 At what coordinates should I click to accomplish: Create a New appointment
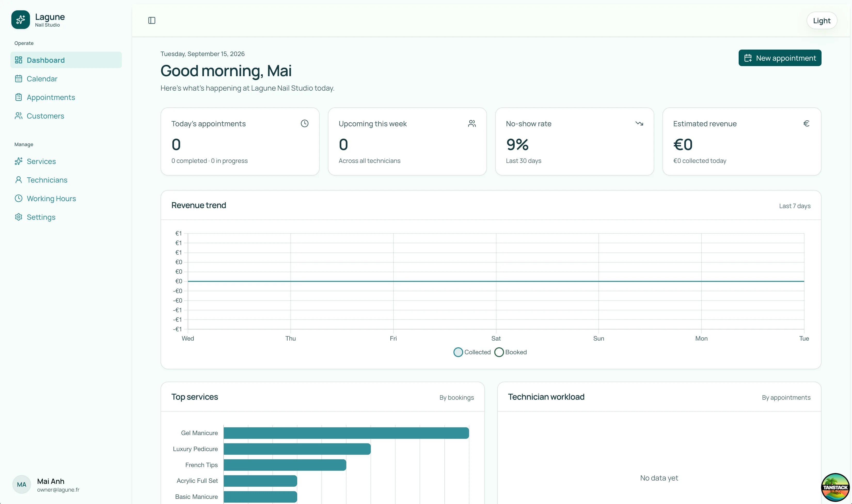(780, 58)
